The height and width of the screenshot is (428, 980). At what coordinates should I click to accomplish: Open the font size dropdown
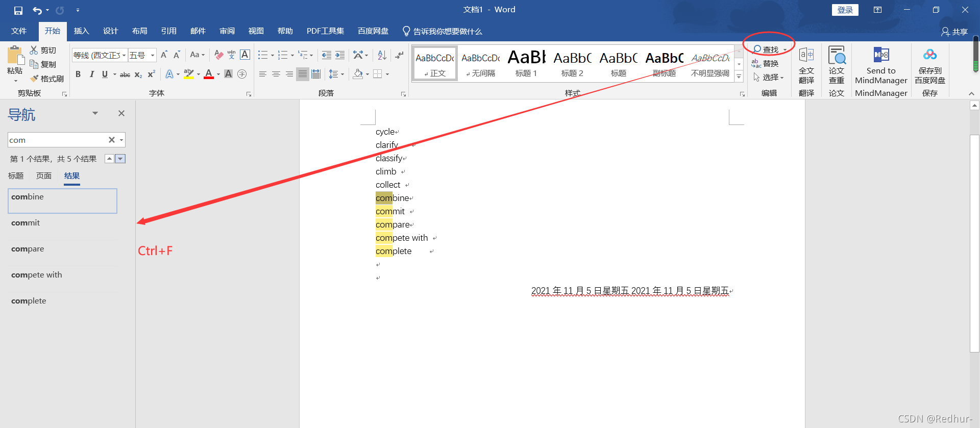click(x=153, y=55)
